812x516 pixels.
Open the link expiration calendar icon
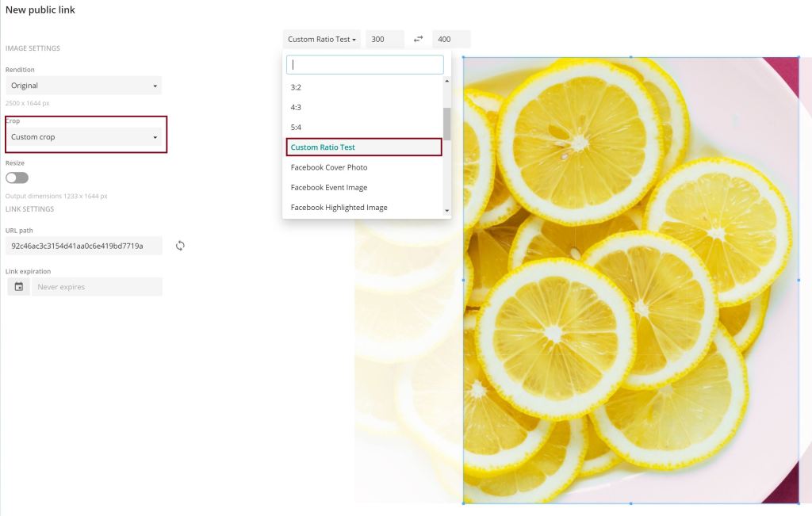(x=18, y=287)
